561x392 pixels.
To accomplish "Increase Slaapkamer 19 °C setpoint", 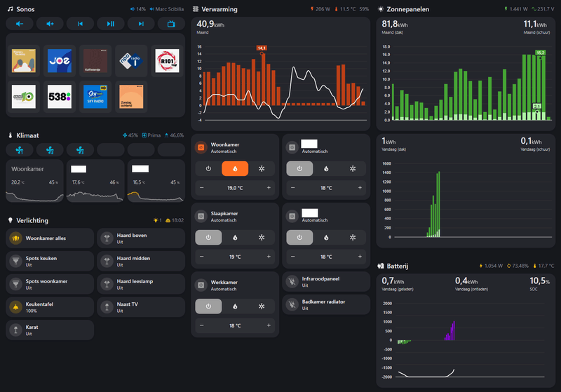I will (x=269, y=257).
